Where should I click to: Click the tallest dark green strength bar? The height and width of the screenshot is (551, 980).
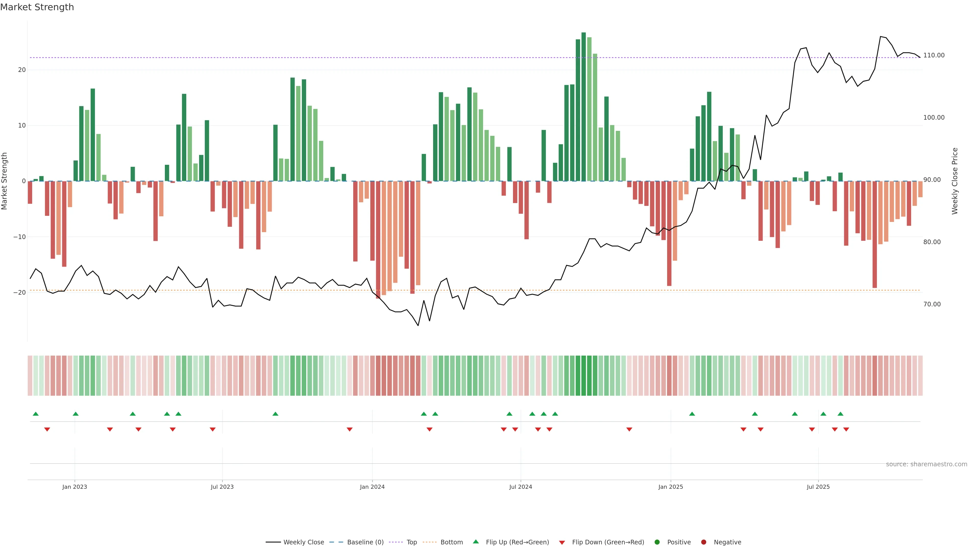584,106
